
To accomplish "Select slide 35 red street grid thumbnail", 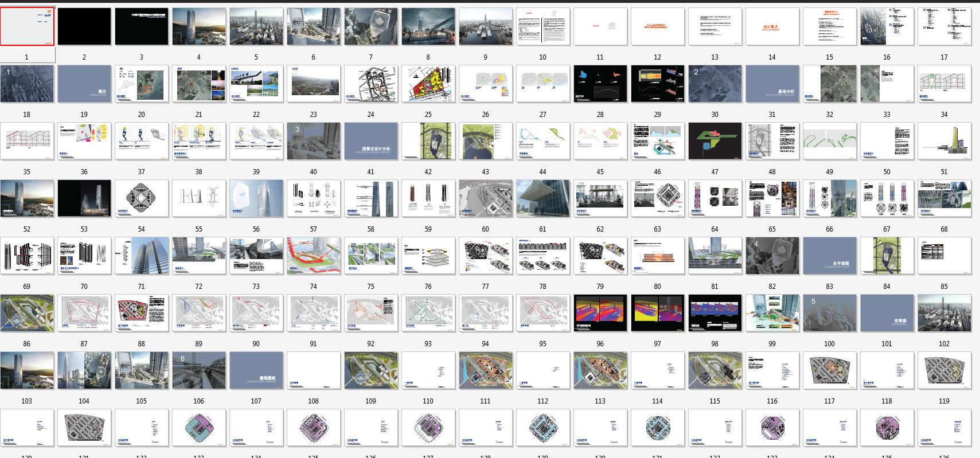I will coord(27,141).
